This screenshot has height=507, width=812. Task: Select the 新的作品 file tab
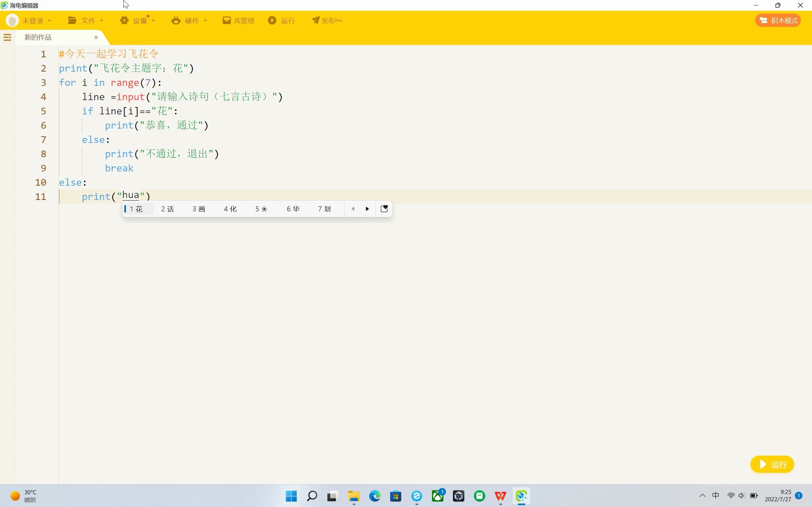coord(38,37)
